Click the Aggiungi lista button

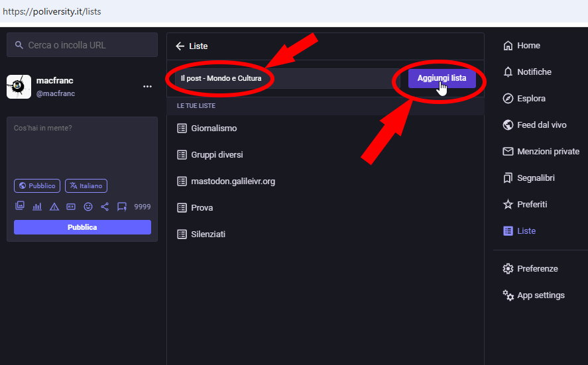click(x=441, y=78)
